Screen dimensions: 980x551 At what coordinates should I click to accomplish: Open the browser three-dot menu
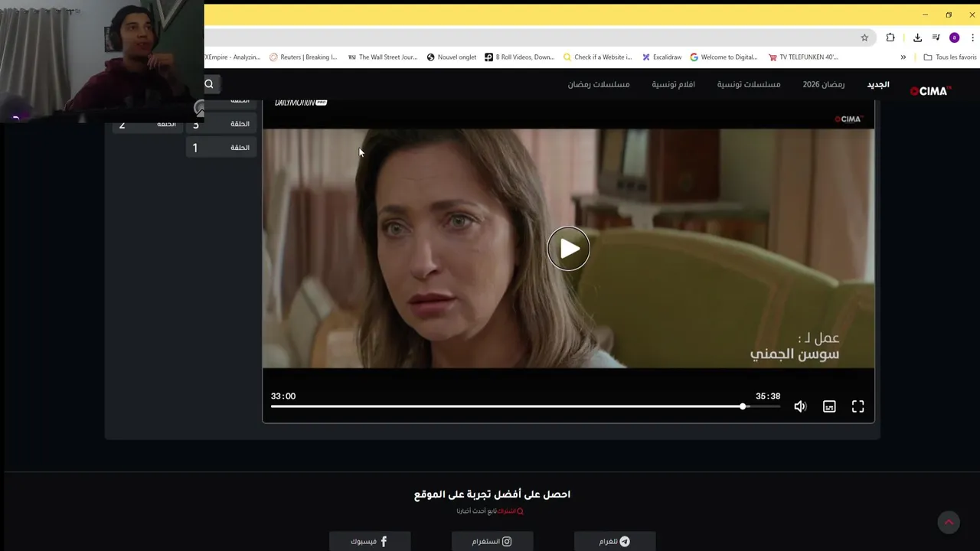pyautogui.click(x=972, y=37)
